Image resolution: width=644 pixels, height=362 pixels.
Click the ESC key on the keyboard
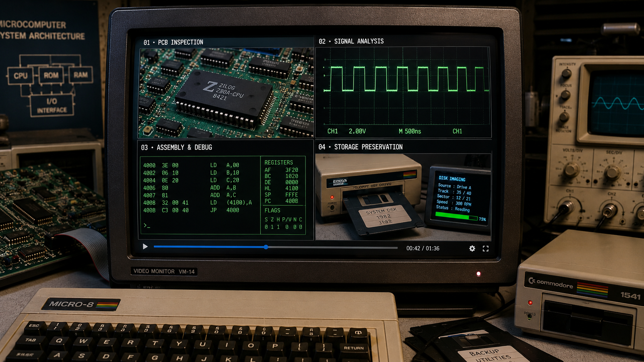pos(34,326)
